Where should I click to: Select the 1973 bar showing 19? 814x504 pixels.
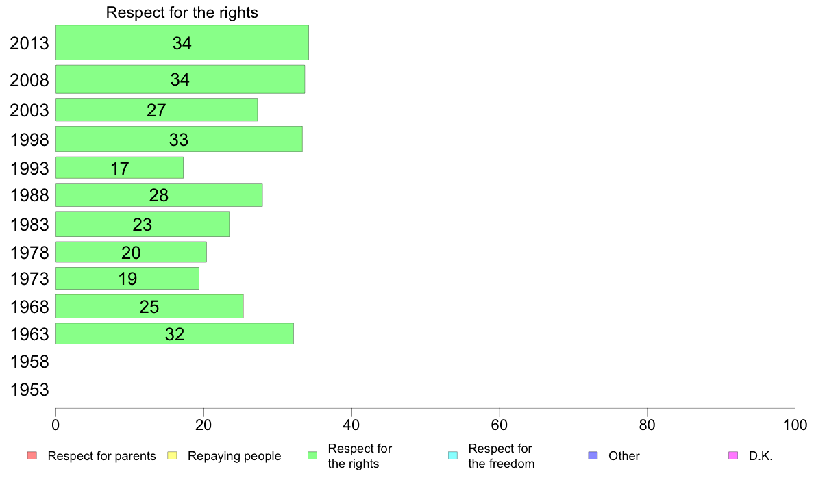pyautogui.click(x=127, y=278)
